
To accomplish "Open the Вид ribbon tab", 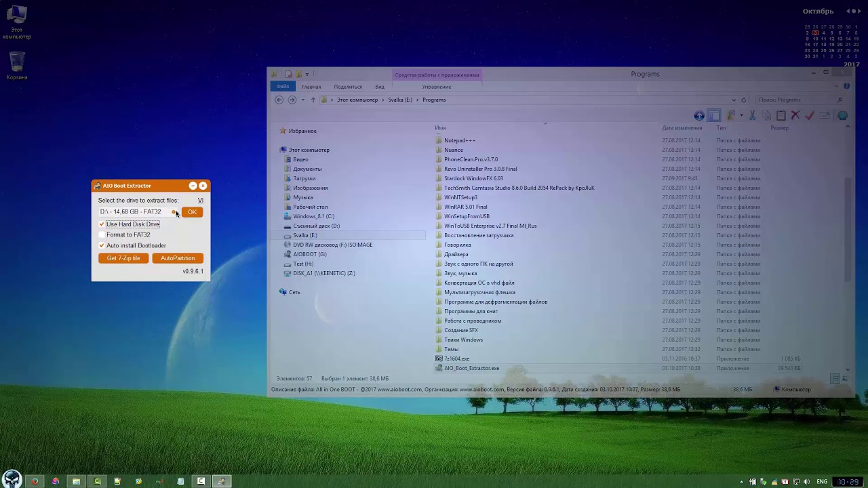I will pos(380,87).
